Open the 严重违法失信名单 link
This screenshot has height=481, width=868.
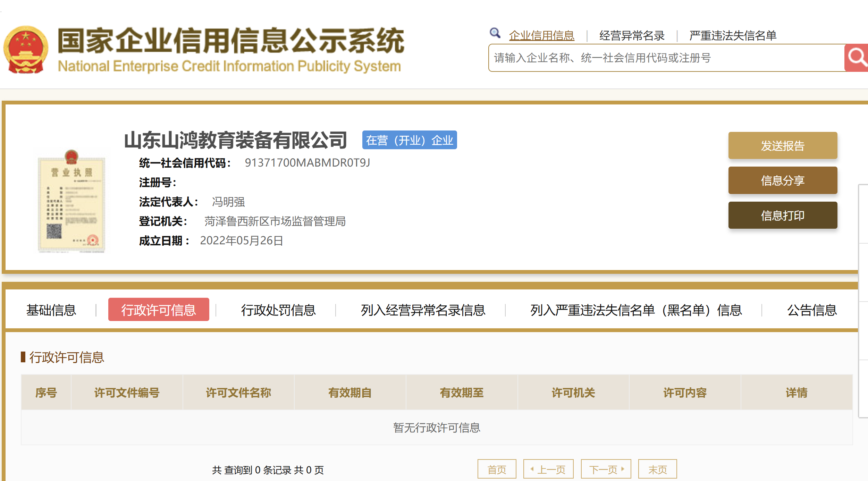(733, 35)
